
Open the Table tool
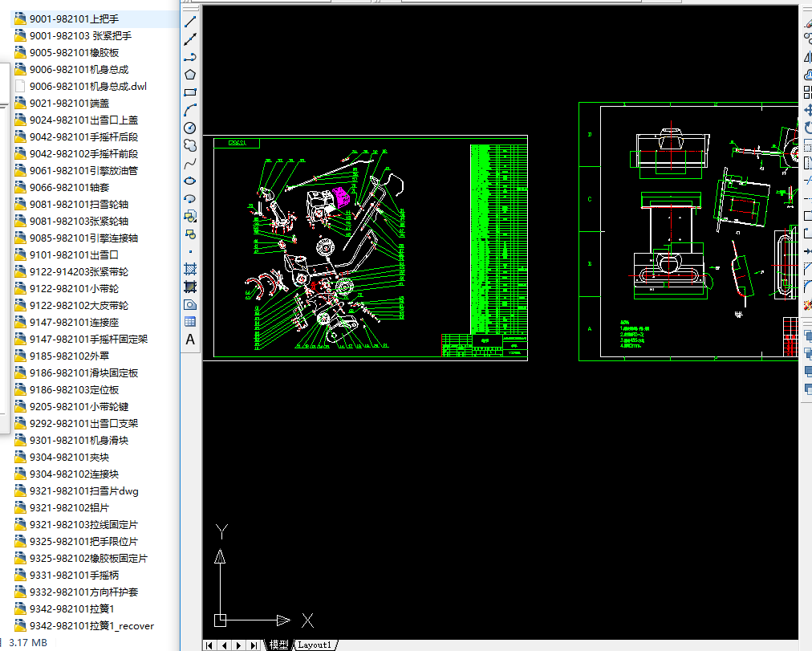point(190,322)
